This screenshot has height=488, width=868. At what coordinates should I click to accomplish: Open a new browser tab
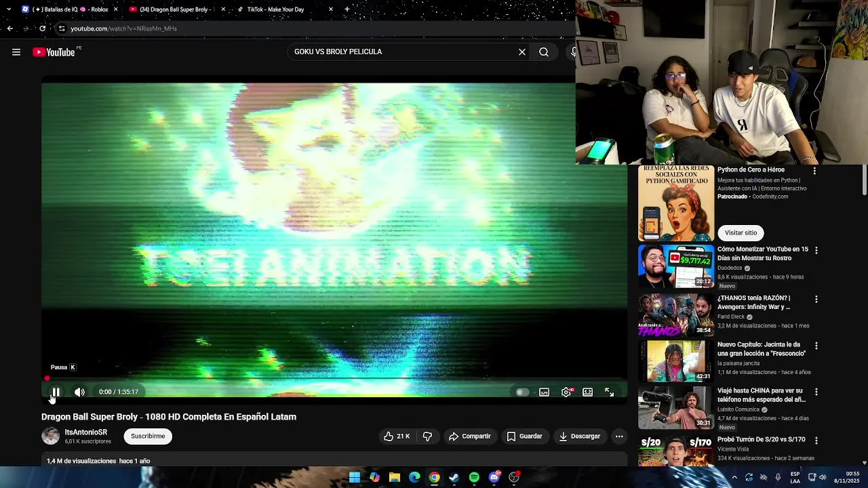[347, 9]
